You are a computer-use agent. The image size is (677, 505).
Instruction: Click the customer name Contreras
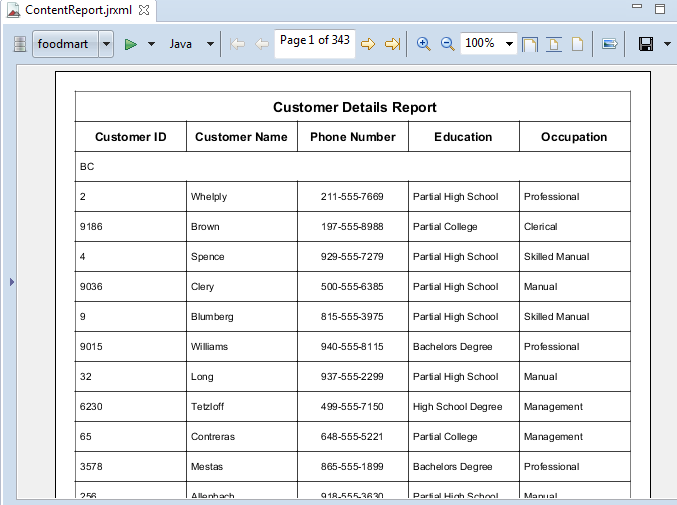point(213,437)
